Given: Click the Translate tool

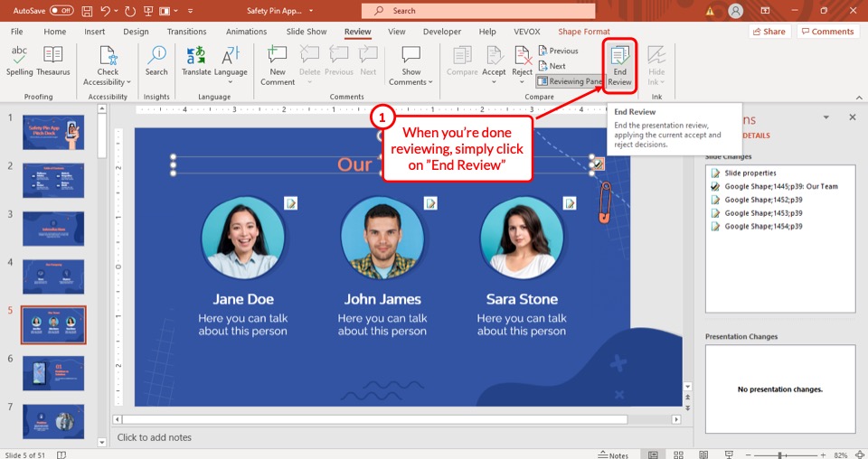Looking at the screenshot, I should click(196, 61).
